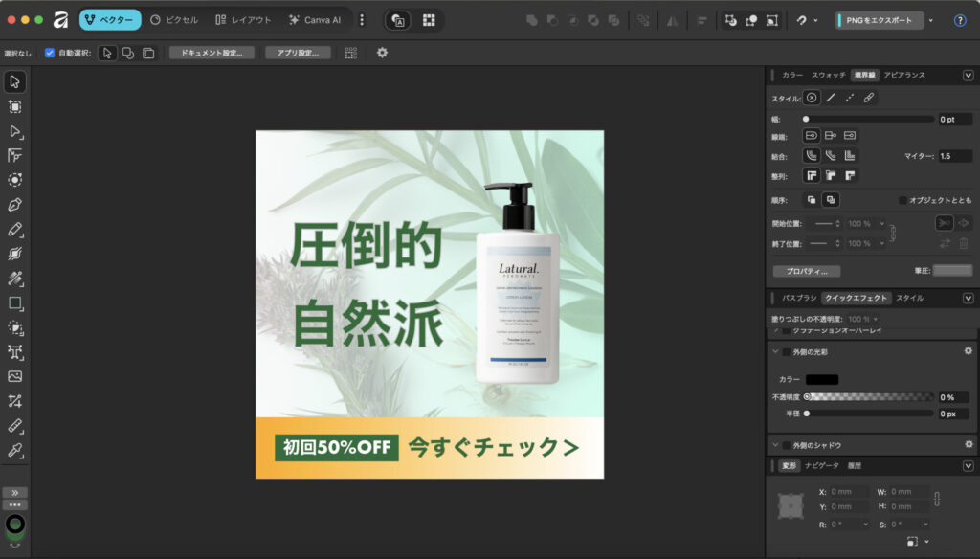Viewport: 980px width, 559px height.
Task: Enable the 外側のシャドウ effect checkbox
Action: click(788, 445)
